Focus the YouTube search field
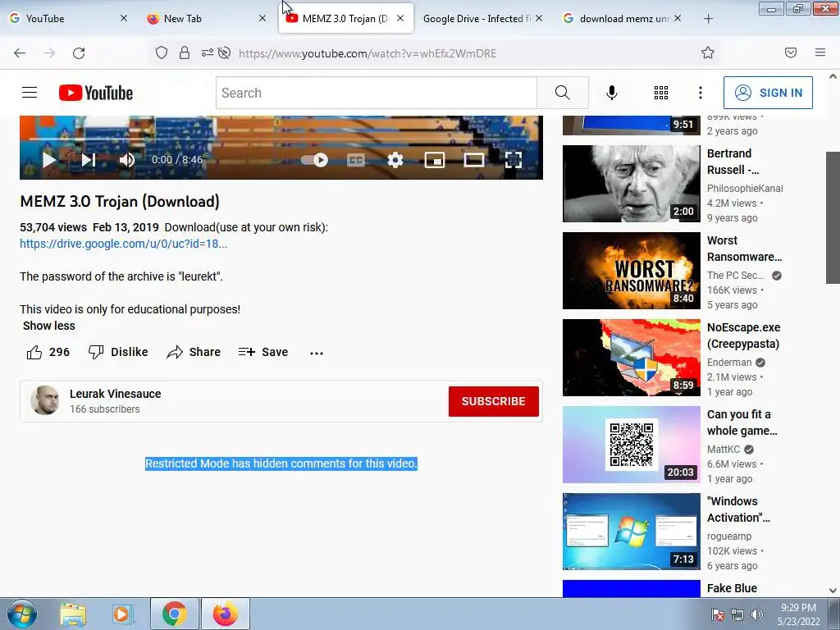 [x=376, y=93]
